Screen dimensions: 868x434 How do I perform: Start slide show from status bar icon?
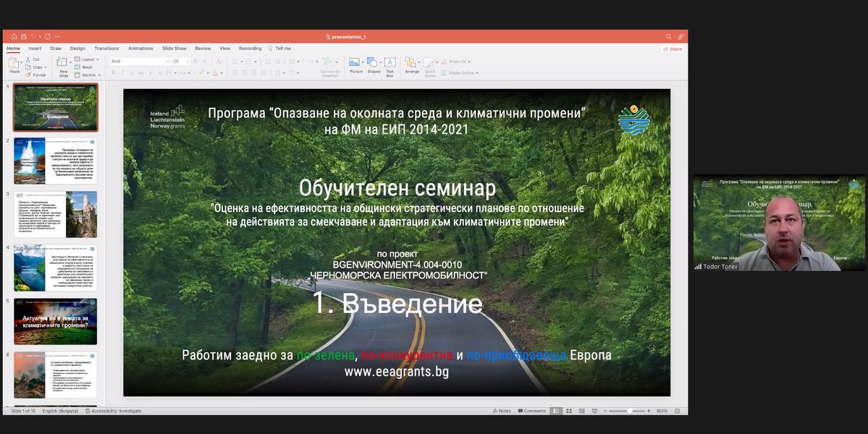pos(594,411)
